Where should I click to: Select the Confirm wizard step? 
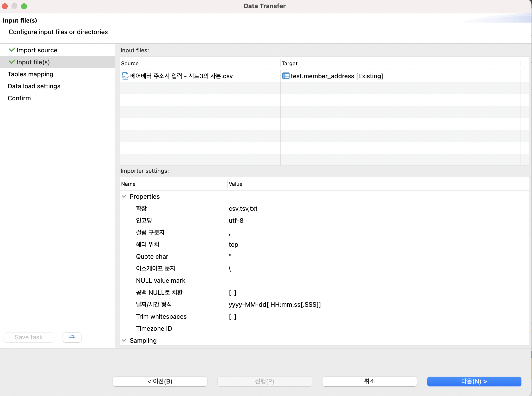click(x=19, y=98)
